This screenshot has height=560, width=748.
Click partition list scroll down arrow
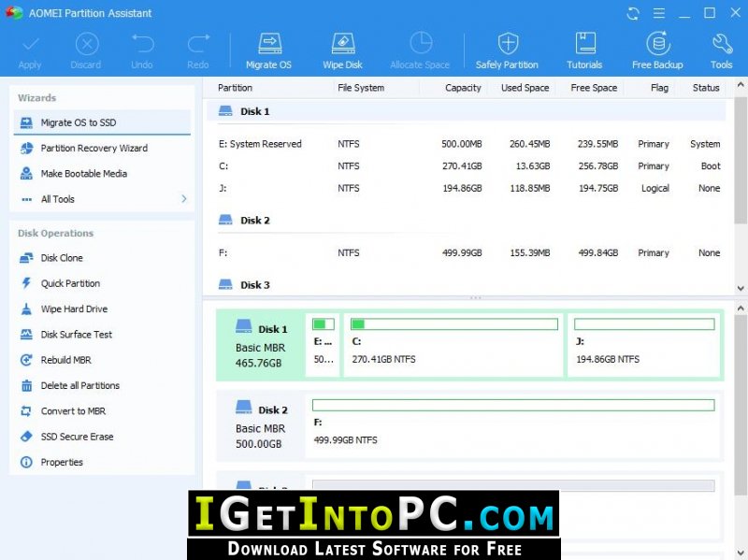(x=741, y=288)
